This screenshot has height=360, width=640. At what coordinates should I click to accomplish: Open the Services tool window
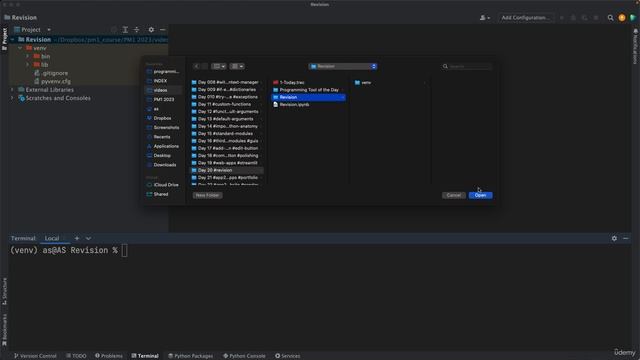pyautogui.click(x=287, y=356)
